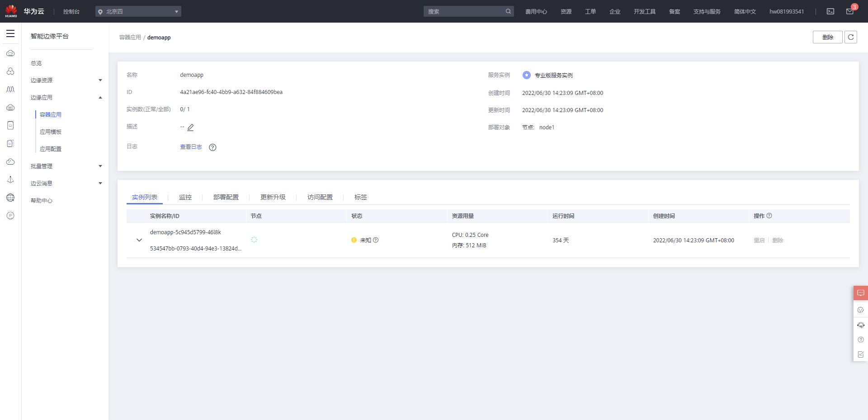The image size is (868, 420).
Task: Switch to the 部署配置 tab
Action: 226,197
